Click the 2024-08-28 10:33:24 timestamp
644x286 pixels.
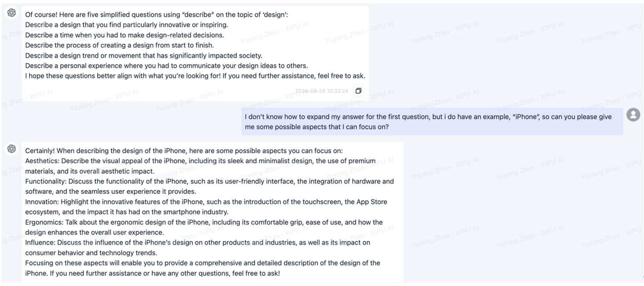322,91
